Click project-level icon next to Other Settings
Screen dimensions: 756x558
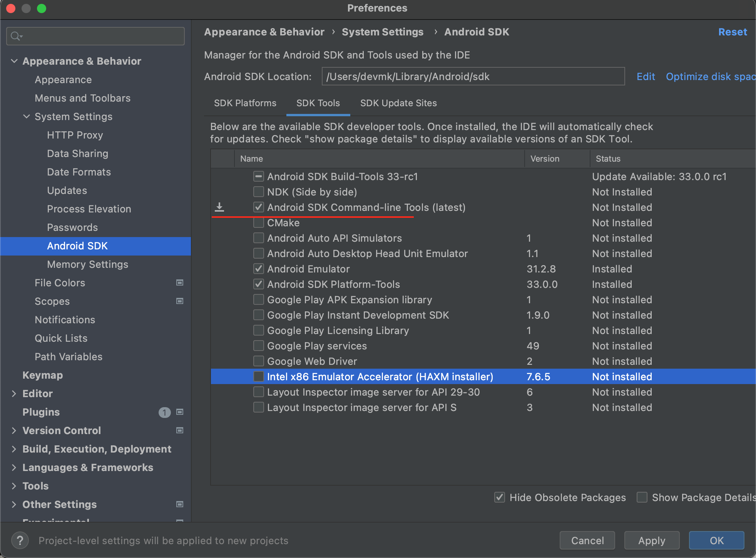point(179,504)
